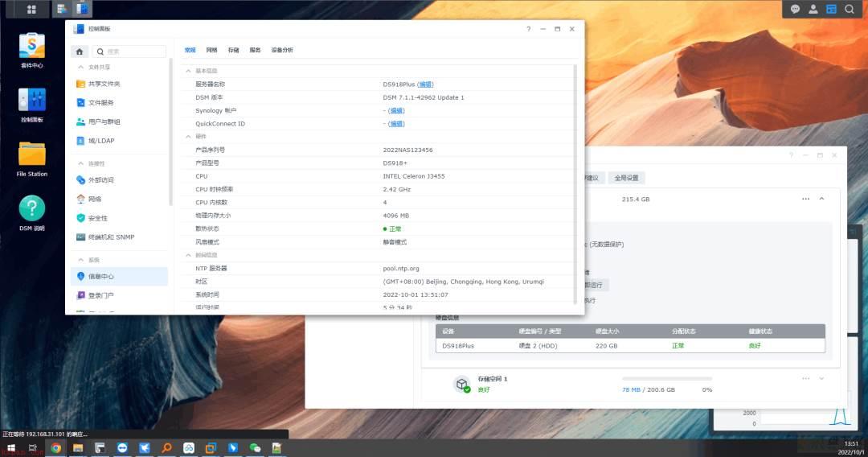Click the DSM 7.1.1-42962 Update 1 version text

coord(424,97)
